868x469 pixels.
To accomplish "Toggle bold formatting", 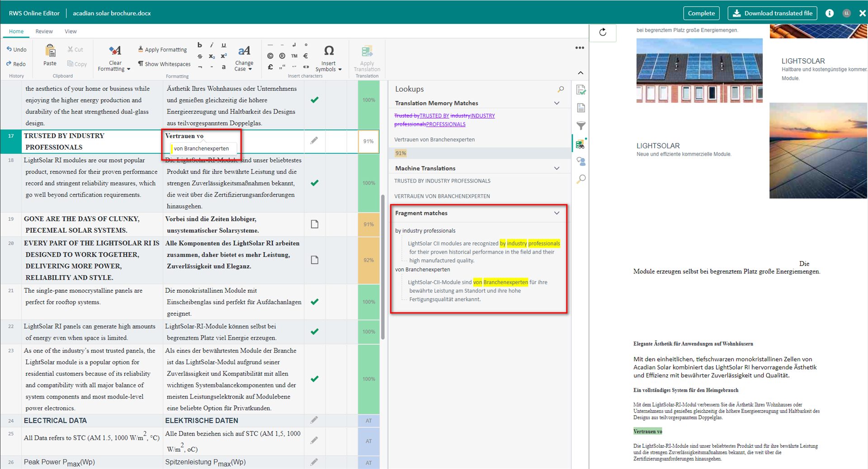I will coord(200,45).
